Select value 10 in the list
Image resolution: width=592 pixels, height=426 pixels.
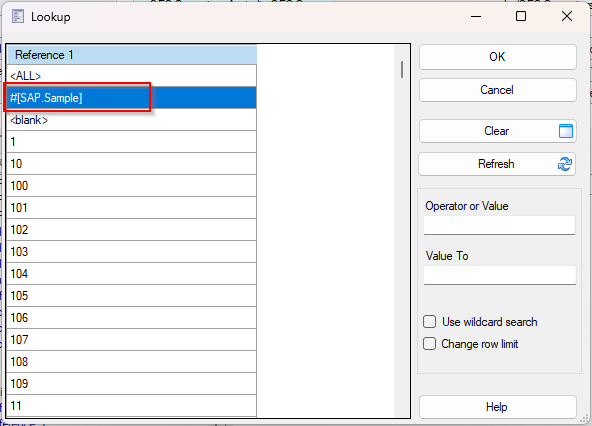pyautogui.click(x=131, y=164)
